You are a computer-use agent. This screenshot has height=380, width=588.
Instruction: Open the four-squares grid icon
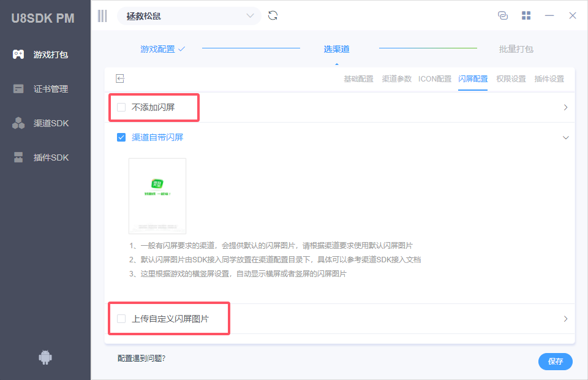point(526,15)
